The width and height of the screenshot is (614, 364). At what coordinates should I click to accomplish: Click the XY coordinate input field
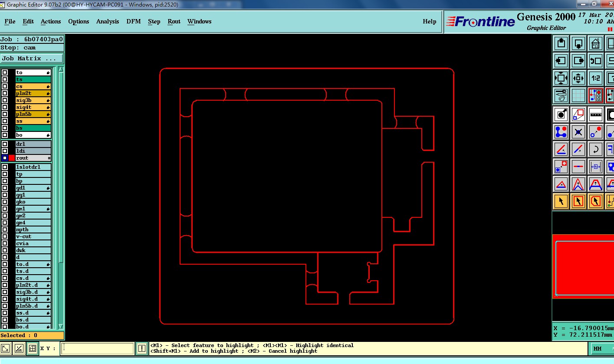coord(98,348)
